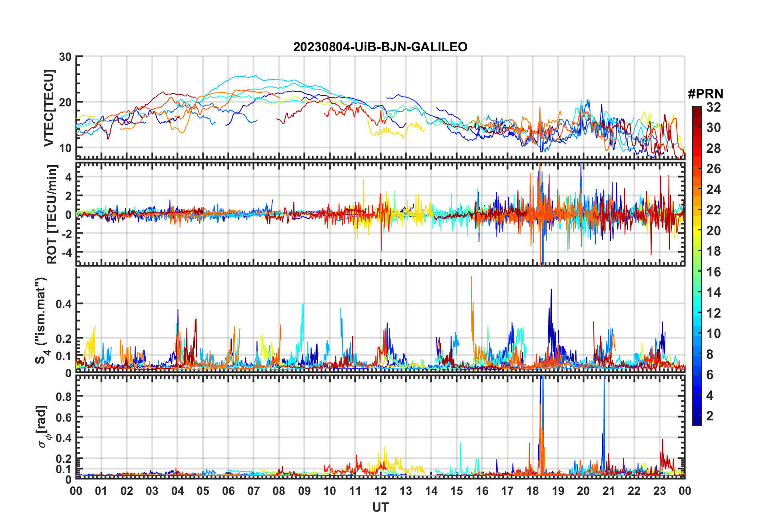Select the 24 tick label on PRN colorbar
The image size is (761, 532).
click(713, 190)
